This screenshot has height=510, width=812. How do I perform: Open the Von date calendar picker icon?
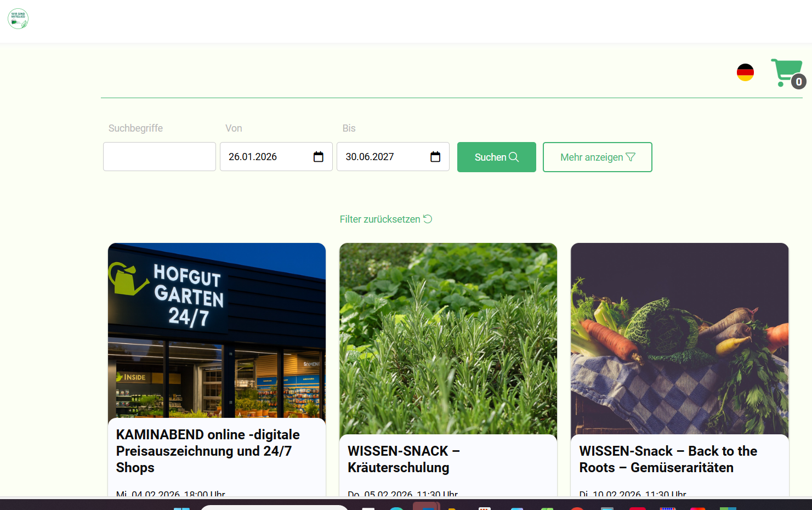click(318, 157)
